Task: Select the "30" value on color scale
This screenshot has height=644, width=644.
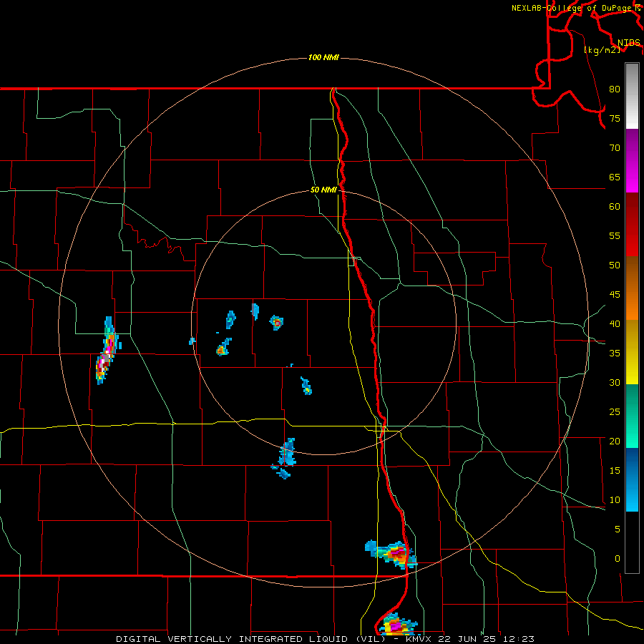Action: coord(615,383)
